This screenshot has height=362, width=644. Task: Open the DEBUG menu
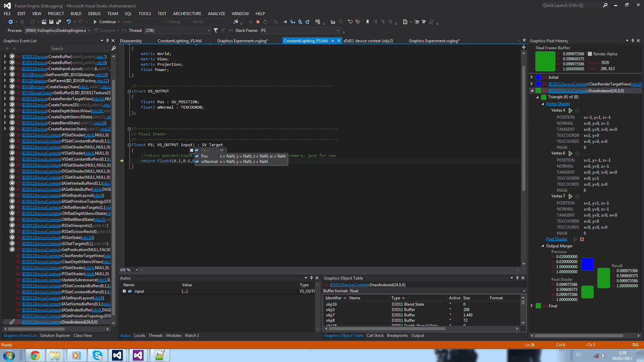pos(94,14)
